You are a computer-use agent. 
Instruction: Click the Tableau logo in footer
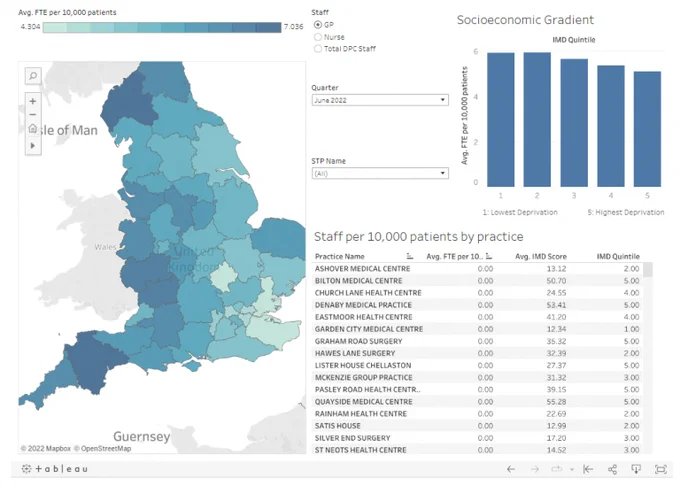click(55, 469)
